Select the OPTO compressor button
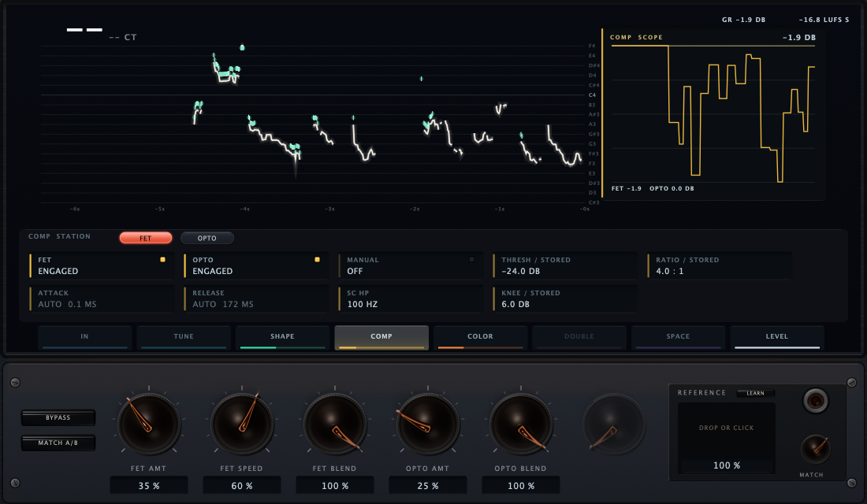The image size is (867, 504). click(207, 238)
